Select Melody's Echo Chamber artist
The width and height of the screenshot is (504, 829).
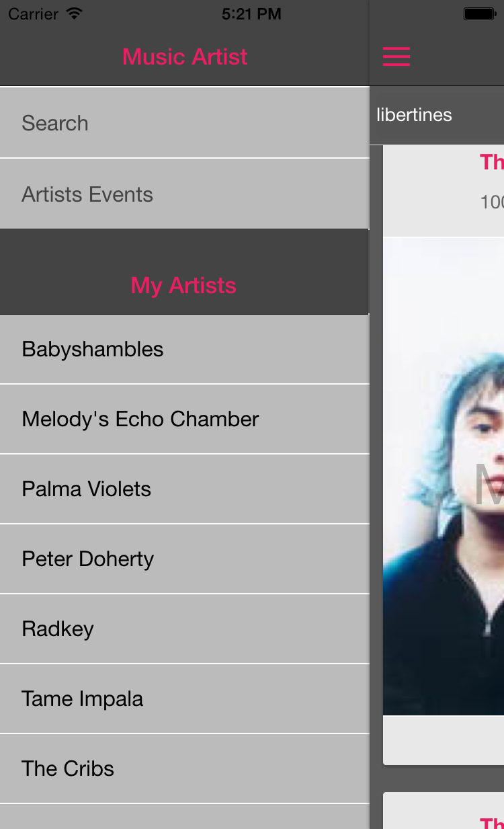tap(184, 420)
